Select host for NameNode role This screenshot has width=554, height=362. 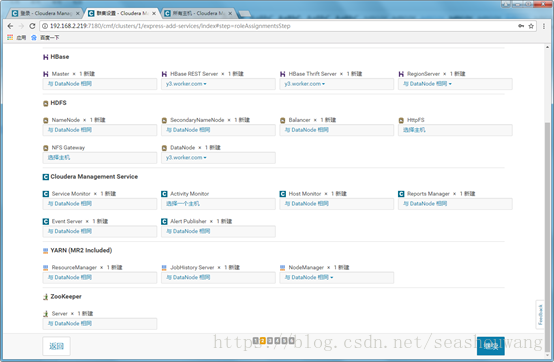click(100, 130)
